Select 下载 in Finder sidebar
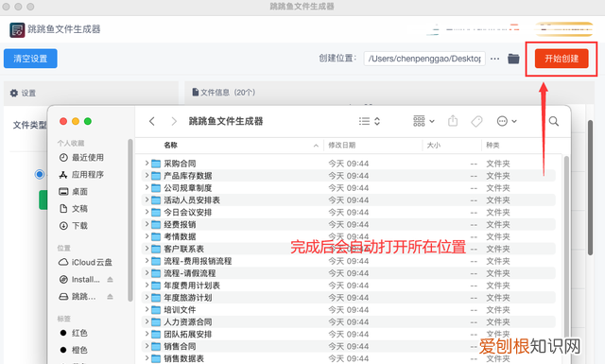Viewport: 605px width, 364px height. [74, 225]
